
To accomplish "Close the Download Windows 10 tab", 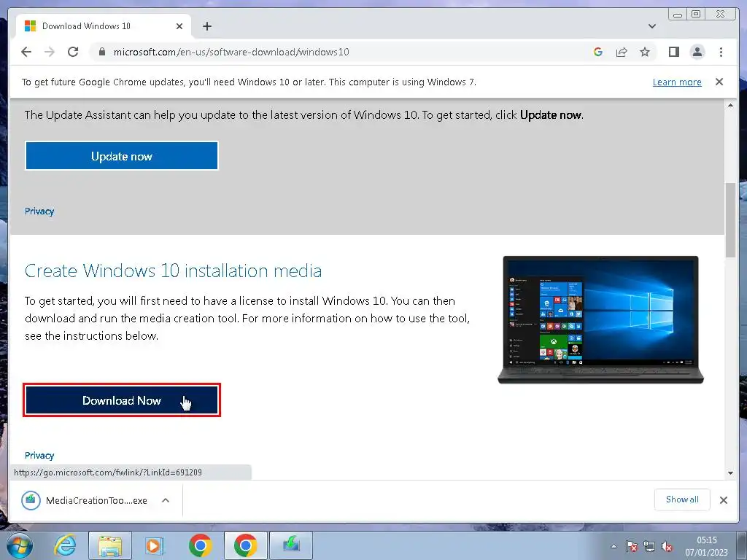I will pyautogui.click(x=179, y=26).
